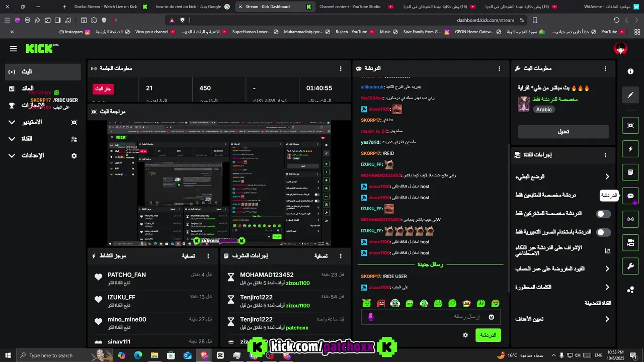Open the profile avatar menu

pyautogui.click(x=621, y=49)
